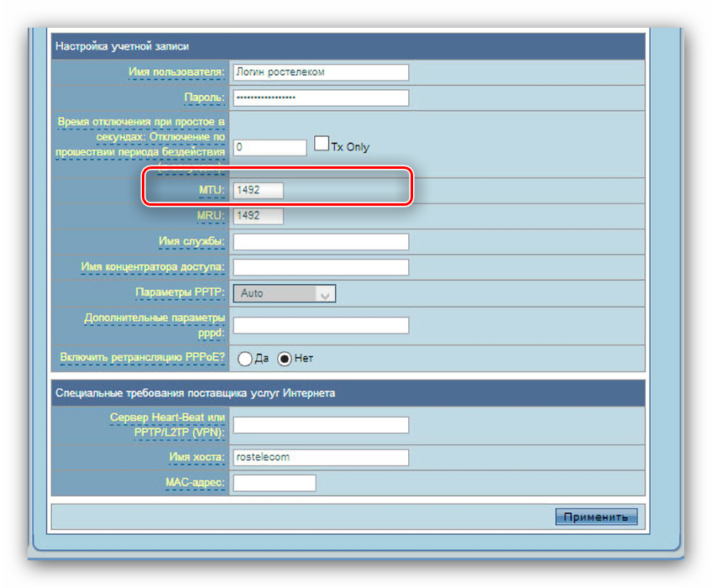
Task: Click the Дополнительные параметры pppd field
Action: click(x=320, y=325)
